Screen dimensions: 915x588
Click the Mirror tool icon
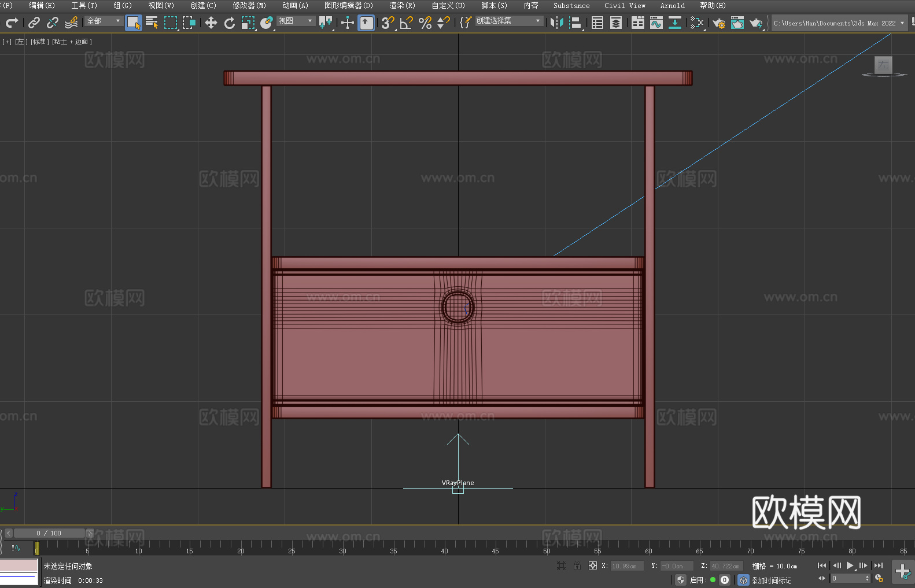557,23
